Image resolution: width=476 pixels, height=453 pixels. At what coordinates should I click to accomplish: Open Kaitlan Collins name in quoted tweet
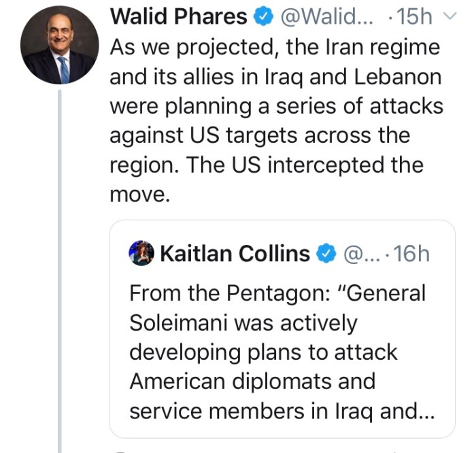click(235, 254)
